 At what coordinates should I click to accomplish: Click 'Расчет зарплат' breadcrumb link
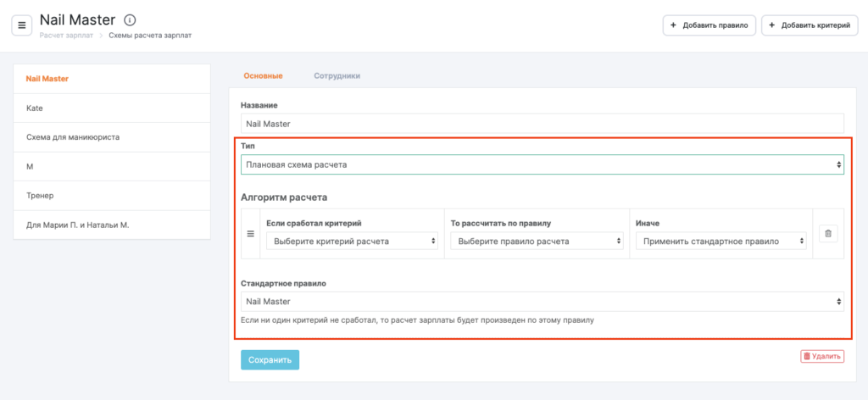[x=66, y=36]
